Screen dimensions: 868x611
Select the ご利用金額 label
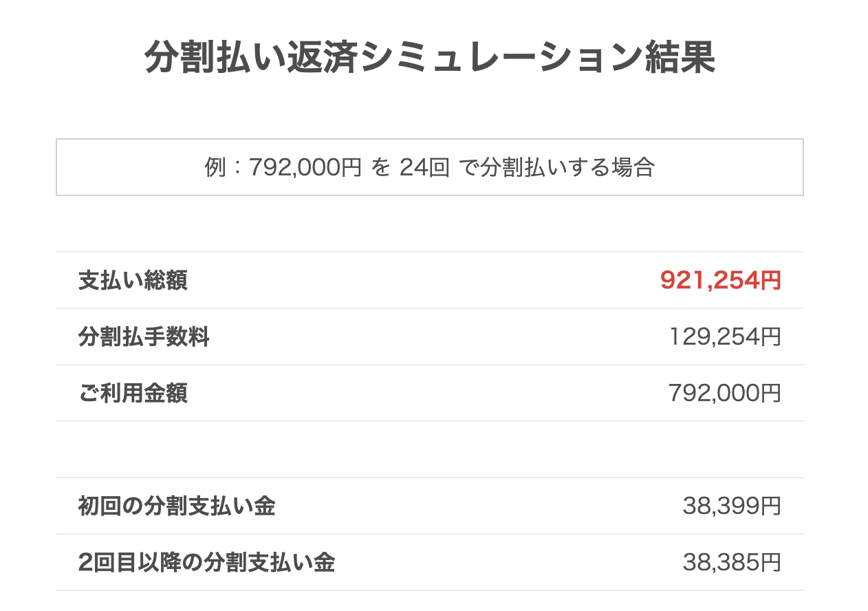(133, 394)
